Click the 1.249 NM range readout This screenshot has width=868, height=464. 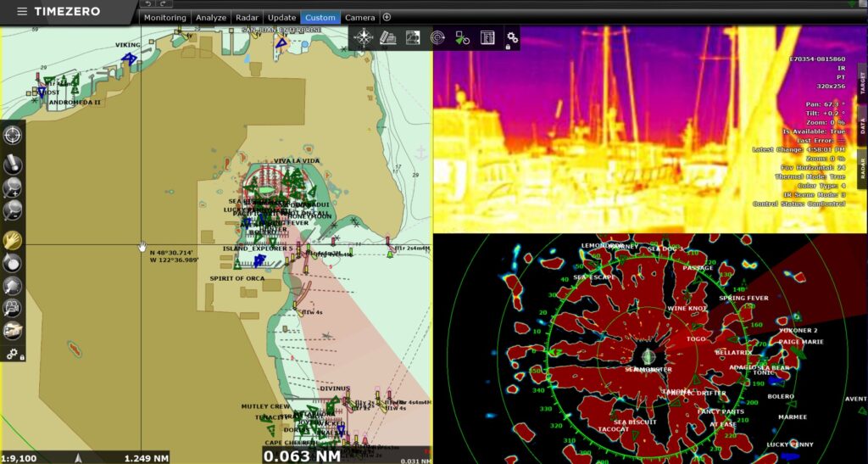pos(146,458)
